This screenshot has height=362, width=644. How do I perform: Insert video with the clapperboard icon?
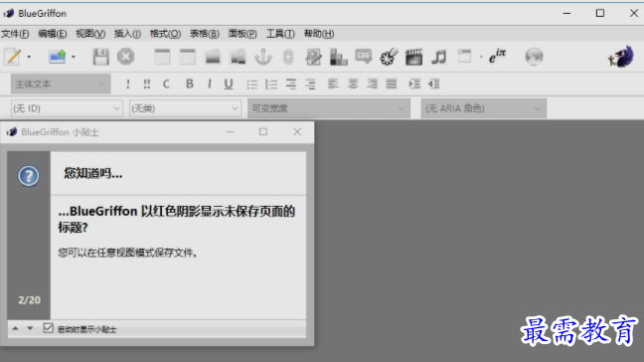[413, 57]
